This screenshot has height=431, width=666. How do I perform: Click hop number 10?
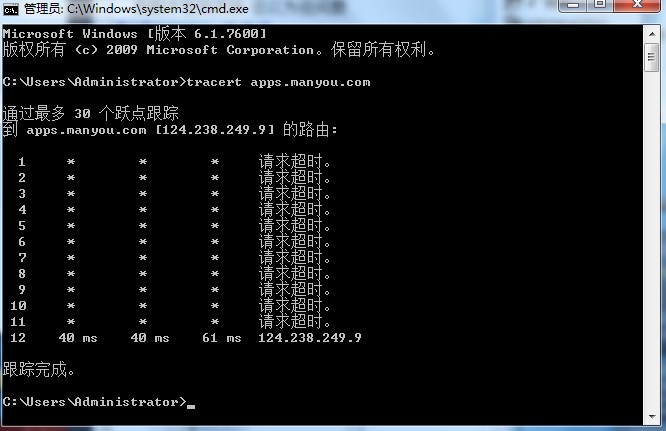pos(18,305)
